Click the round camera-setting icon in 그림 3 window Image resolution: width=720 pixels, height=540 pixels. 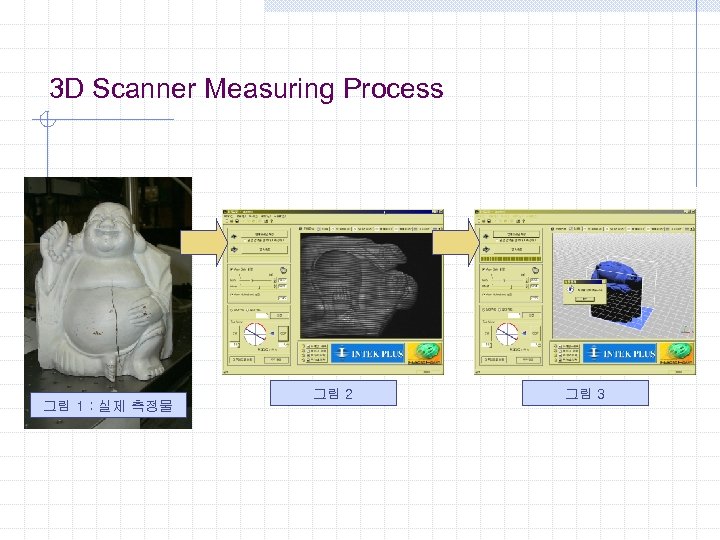tap(535, 270)
